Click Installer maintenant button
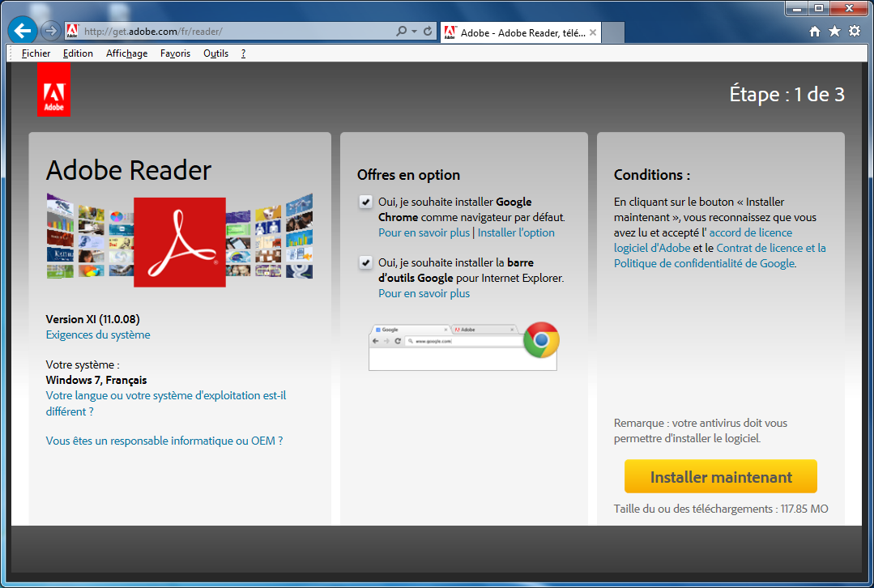This screenshot has width=874, height=588. [721, 476]
